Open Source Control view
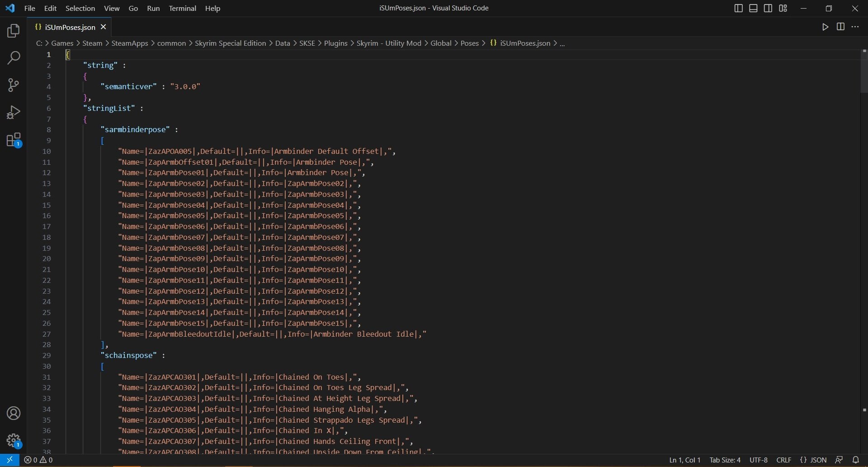Image resolution: width=868 pixels, height=467 pixels. [14, 85]
